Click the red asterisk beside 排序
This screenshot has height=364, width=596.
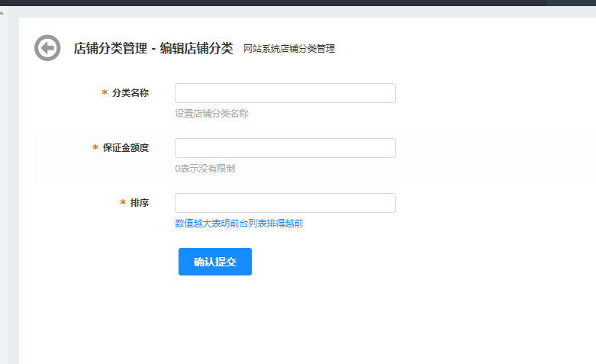[123, 203]
